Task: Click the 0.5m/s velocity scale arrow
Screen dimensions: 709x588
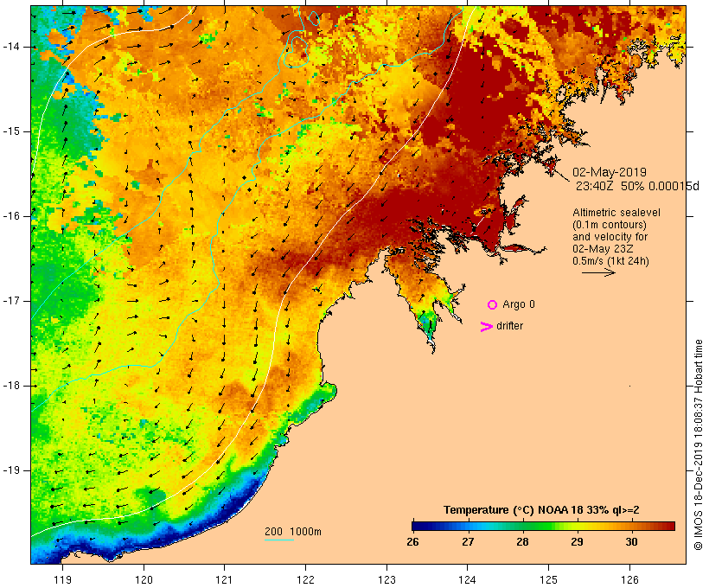Action: tap(598, 272)
